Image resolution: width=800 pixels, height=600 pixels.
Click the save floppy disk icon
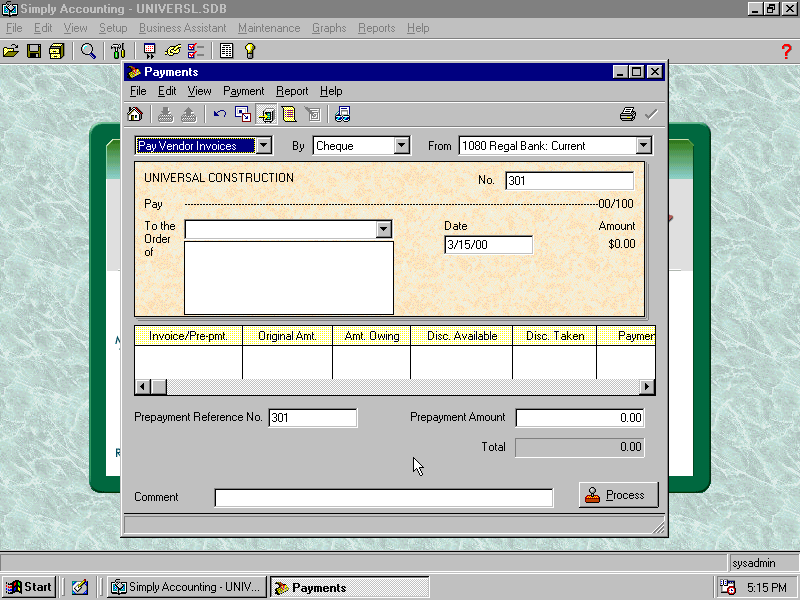(34, 51)
